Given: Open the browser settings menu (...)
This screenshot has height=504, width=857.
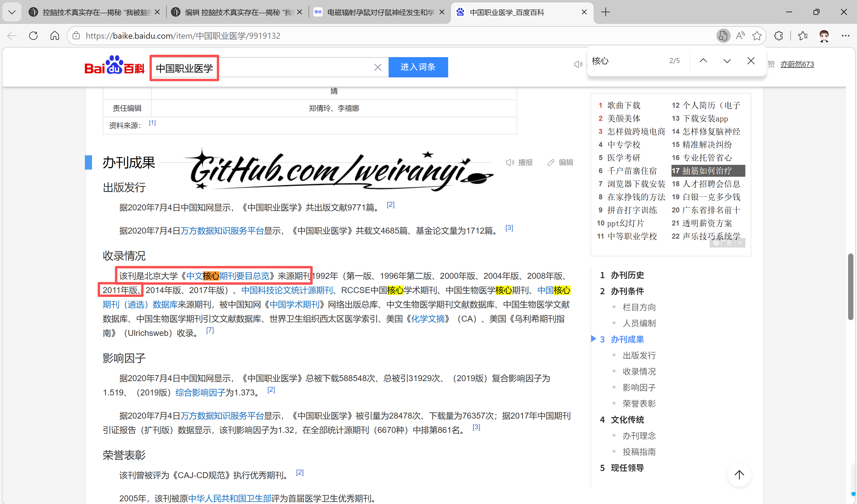Looking at the screenshot, I should point(846,35).
